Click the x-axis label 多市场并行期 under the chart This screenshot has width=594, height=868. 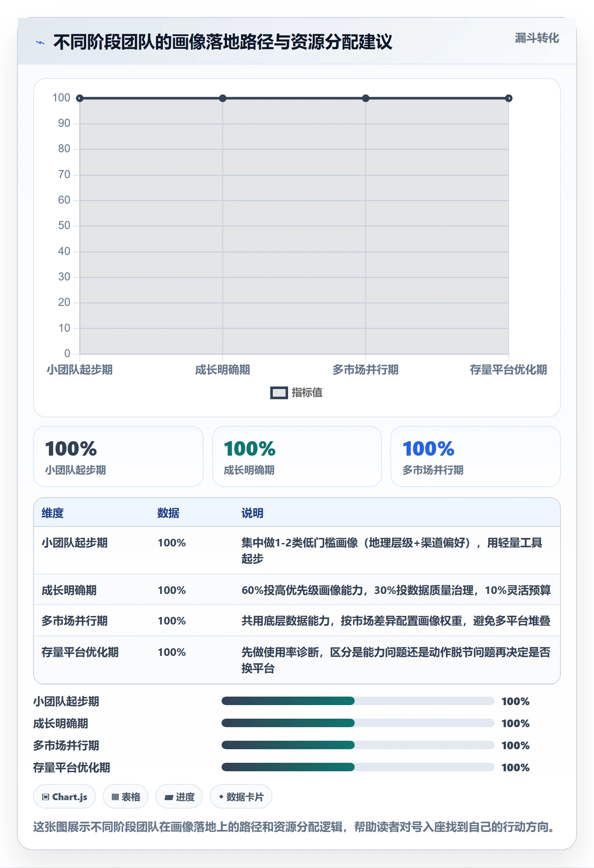[x=366, y=370]
